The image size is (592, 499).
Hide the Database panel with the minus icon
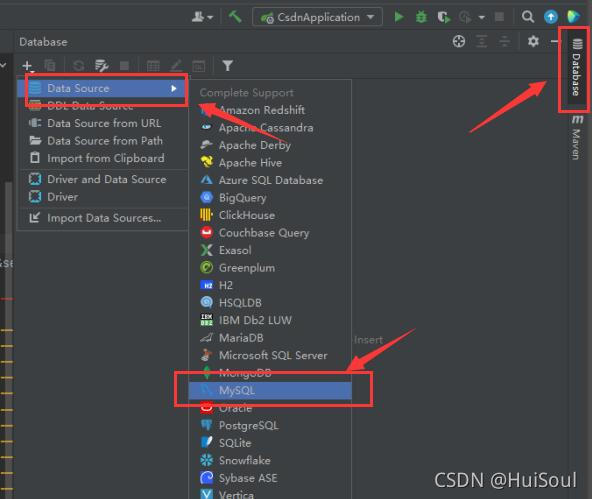(554, 41)
